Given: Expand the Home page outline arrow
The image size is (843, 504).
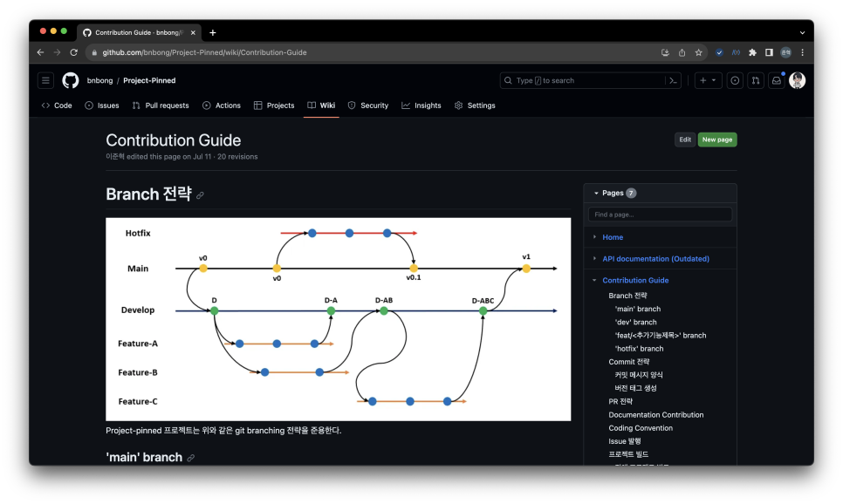Looking at the screenshot, I should pos(594,237).
